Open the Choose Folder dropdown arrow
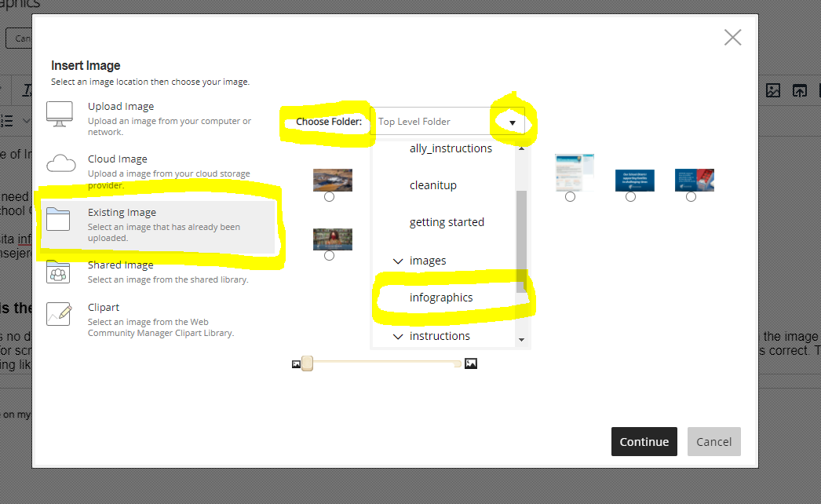821x504 pixels. (x=513, y=122)
